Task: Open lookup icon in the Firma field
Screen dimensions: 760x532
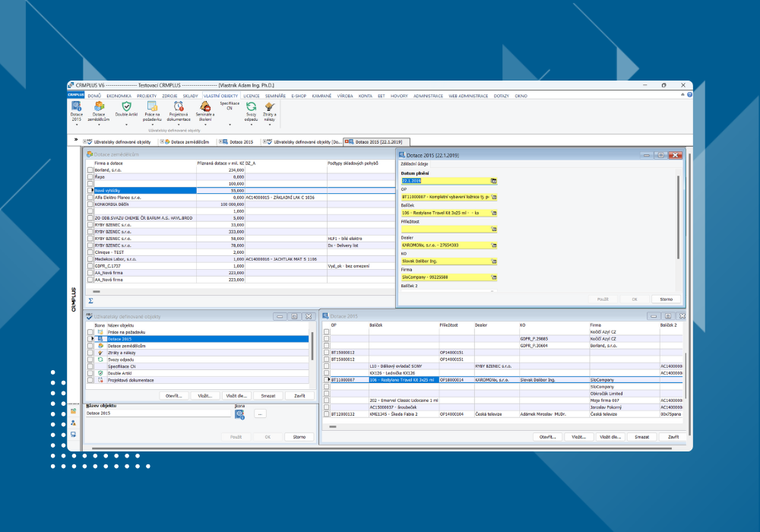Action: (494, 277)
